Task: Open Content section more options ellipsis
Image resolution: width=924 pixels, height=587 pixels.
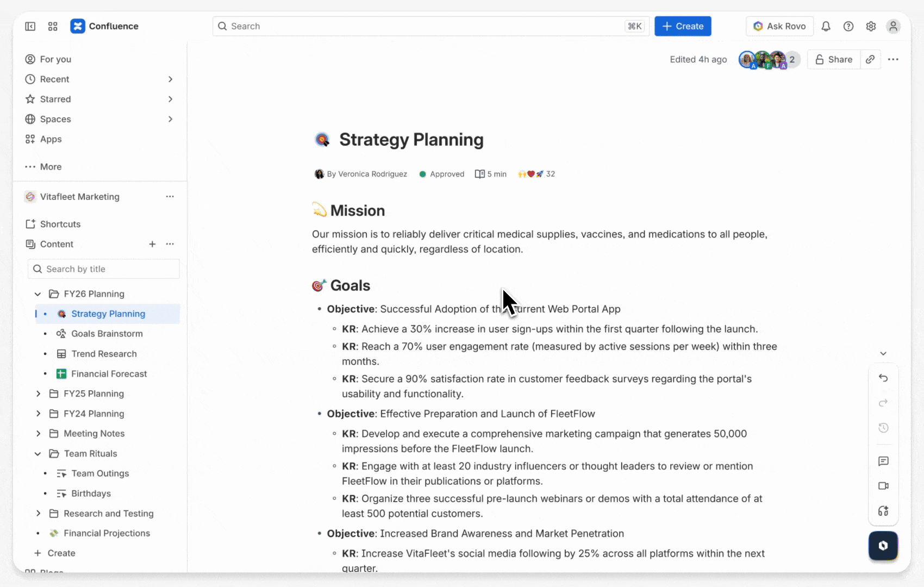Action: (170, 244)
